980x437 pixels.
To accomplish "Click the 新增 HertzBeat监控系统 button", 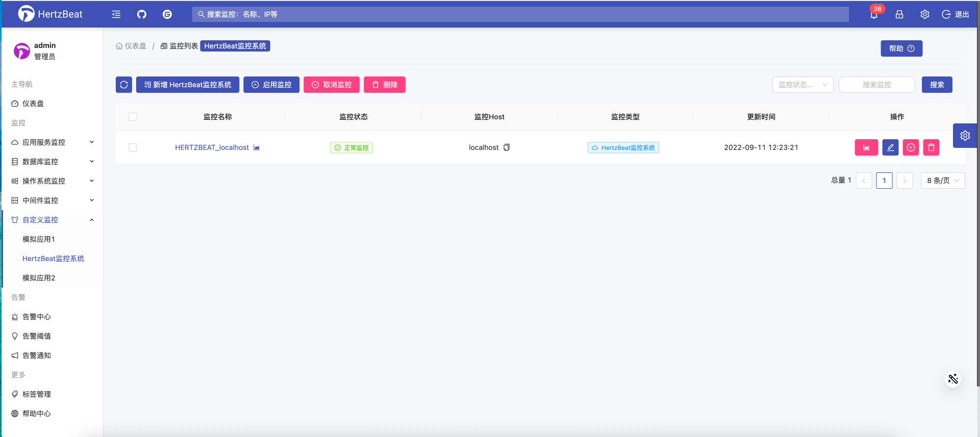I will pos(188,85).
